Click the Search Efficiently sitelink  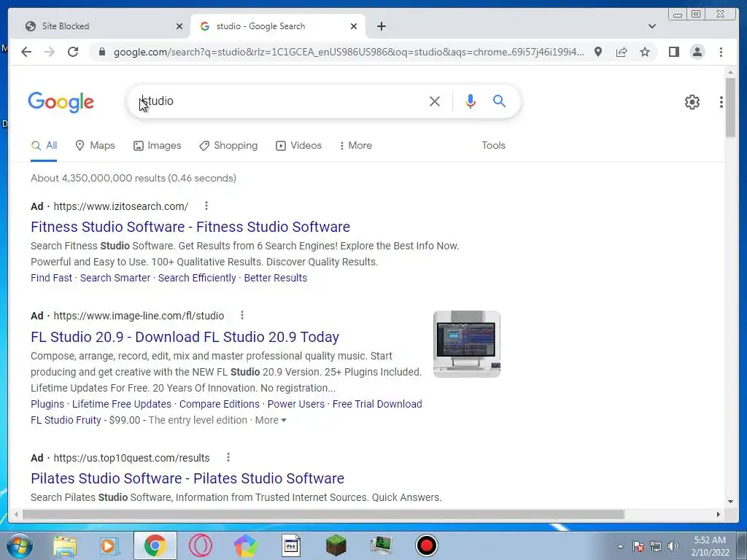click(197, 278)
